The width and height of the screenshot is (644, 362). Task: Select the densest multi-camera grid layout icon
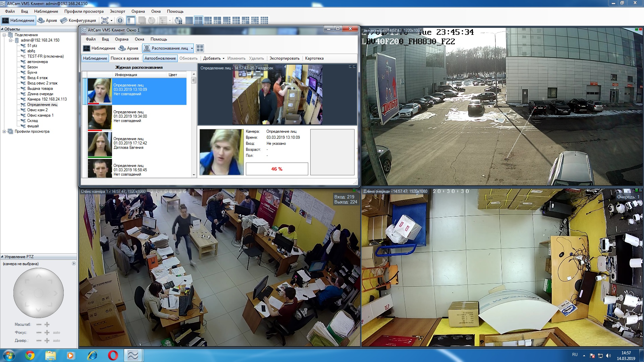coord(264,20)
